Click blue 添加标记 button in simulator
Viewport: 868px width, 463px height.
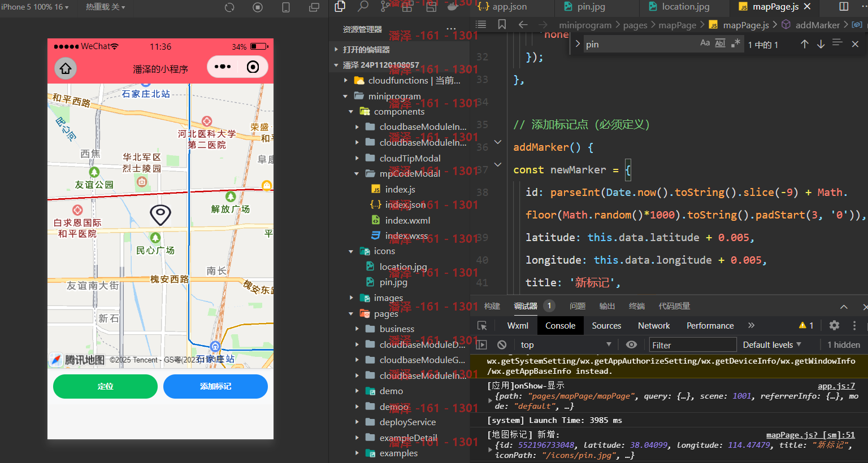215,386
